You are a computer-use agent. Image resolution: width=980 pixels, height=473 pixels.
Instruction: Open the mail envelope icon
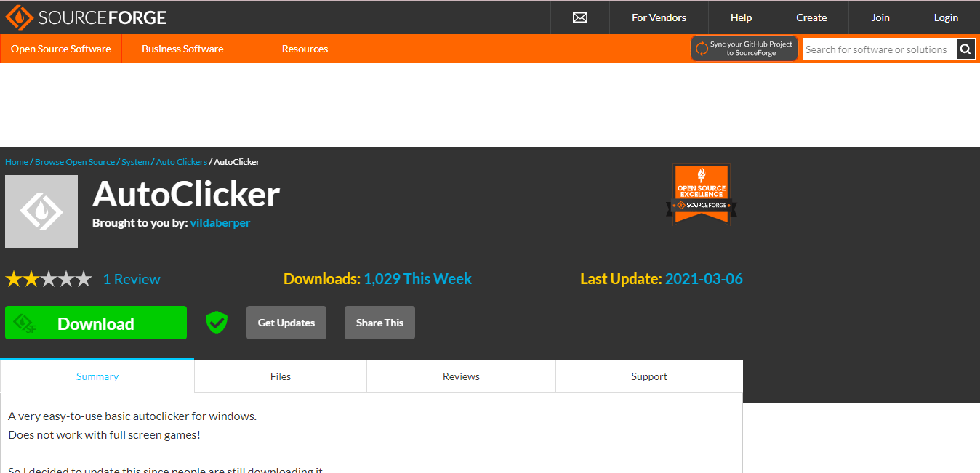(x=579, y=17)
